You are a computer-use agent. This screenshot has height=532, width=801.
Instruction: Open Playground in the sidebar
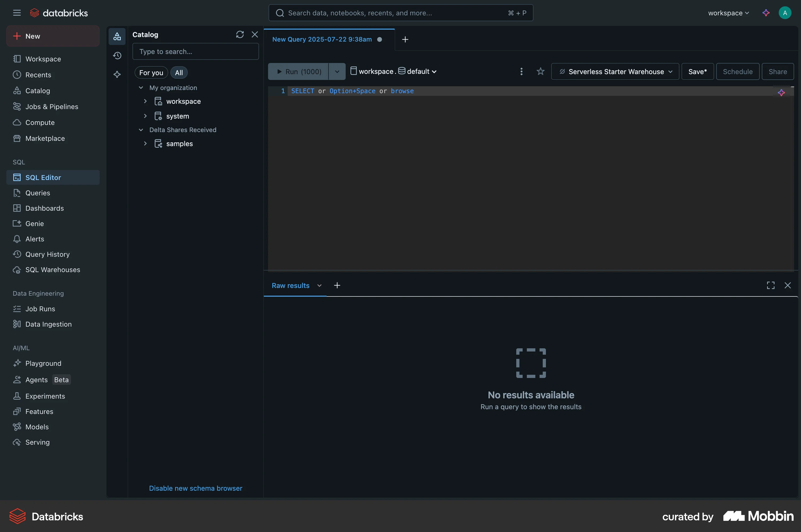[x=53, y=363]
